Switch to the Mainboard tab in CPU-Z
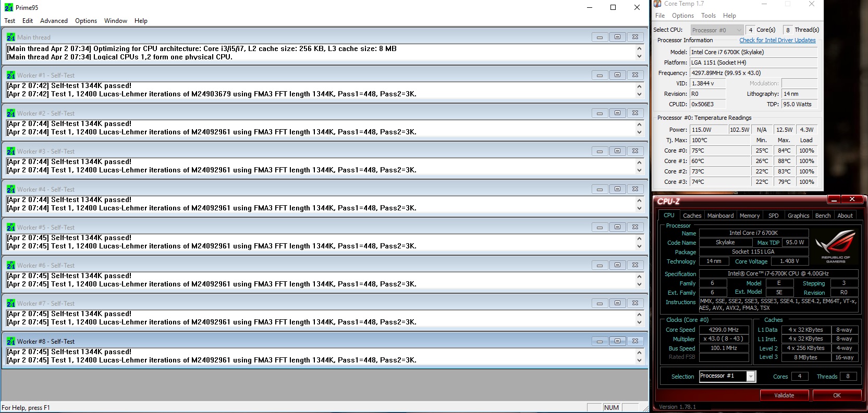The width and height of the screenshot is (868, 413). 720,216
